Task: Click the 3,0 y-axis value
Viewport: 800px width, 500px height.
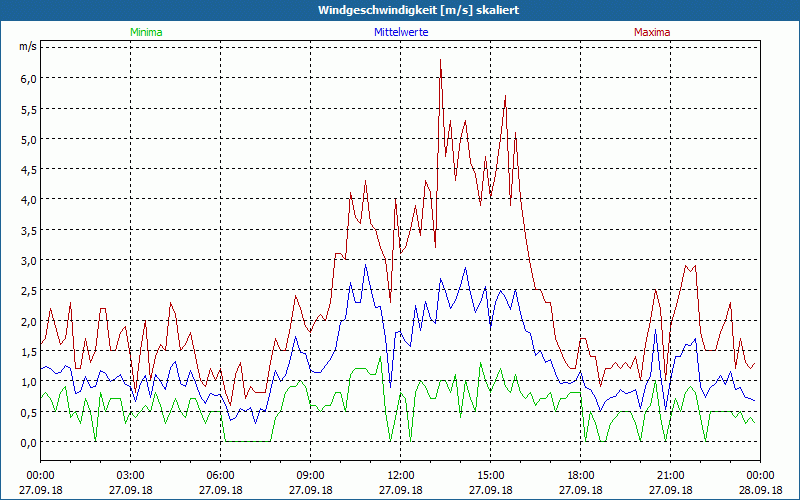Action: (x=29, y=261)
